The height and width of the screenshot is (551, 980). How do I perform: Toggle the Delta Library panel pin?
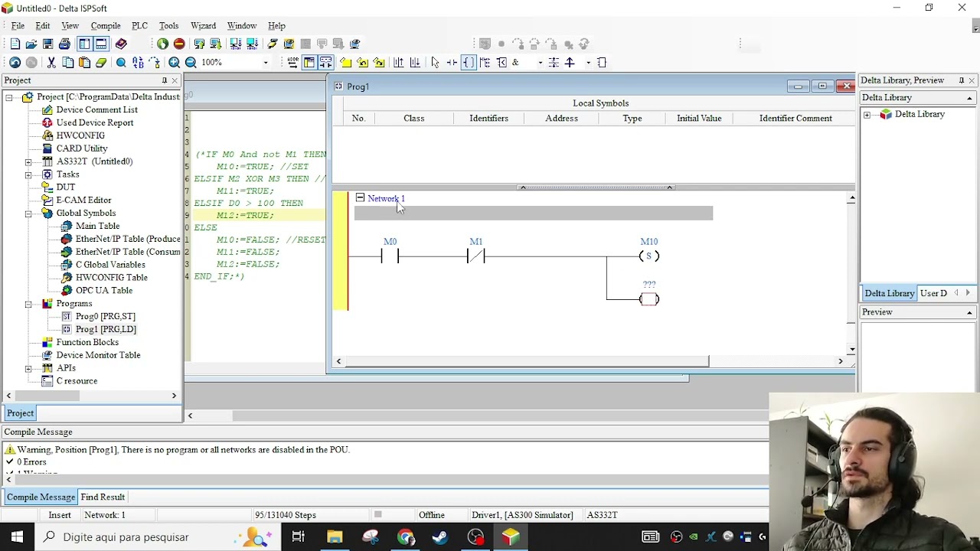click(962, 80)
